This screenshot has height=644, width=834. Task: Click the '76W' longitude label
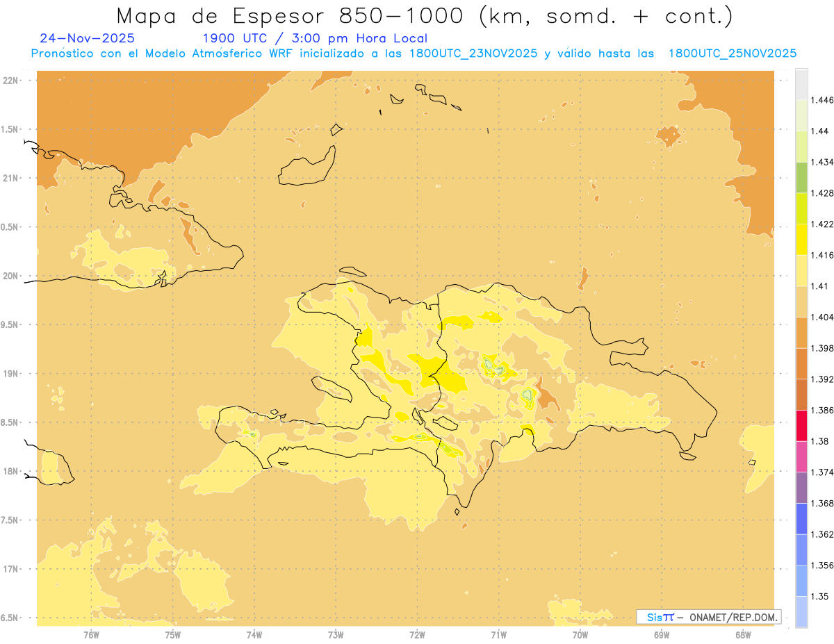91,634
